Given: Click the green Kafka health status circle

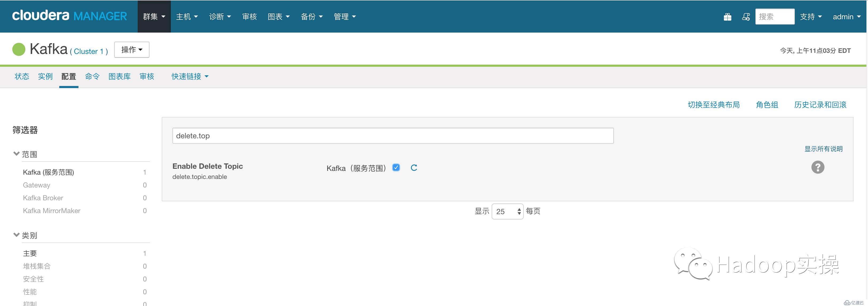Looking at the screenshot, I should 19,50.
